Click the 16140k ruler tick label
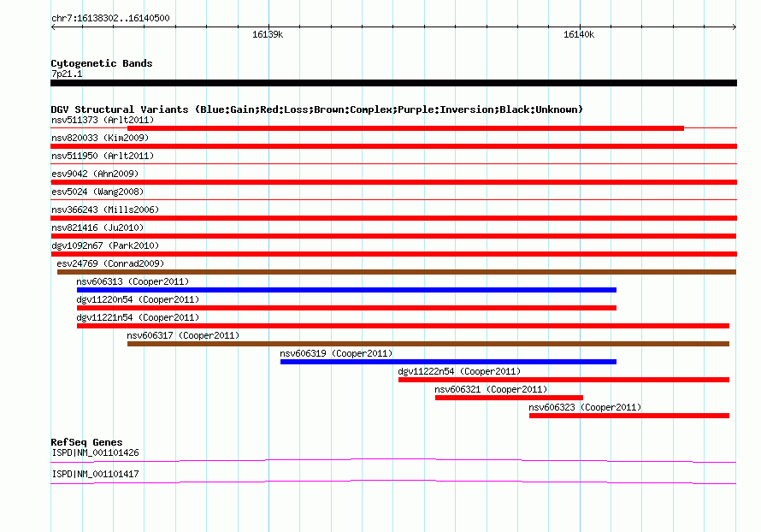The width and height of the screenshot is (761, 532). pyautogui.click(x=579, y=34)
